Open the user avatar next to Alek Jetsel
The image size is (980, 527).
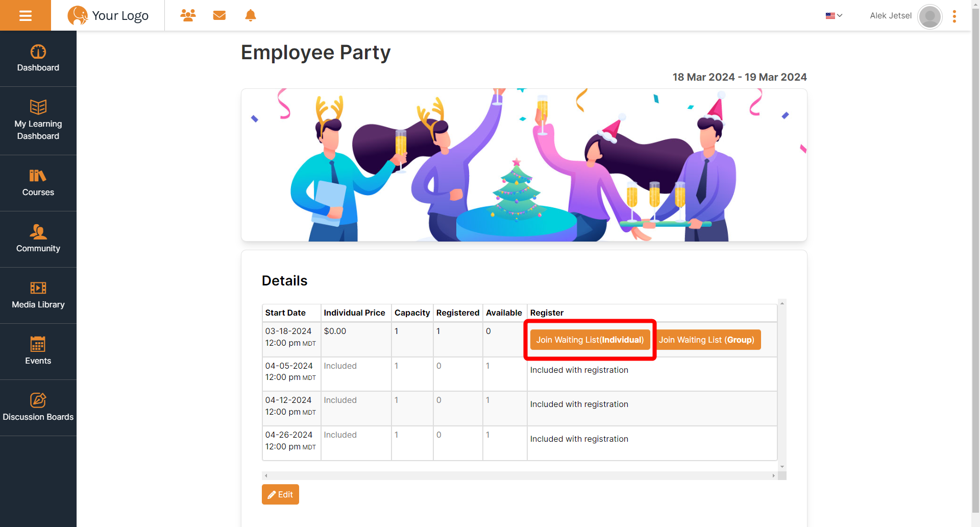929,16
